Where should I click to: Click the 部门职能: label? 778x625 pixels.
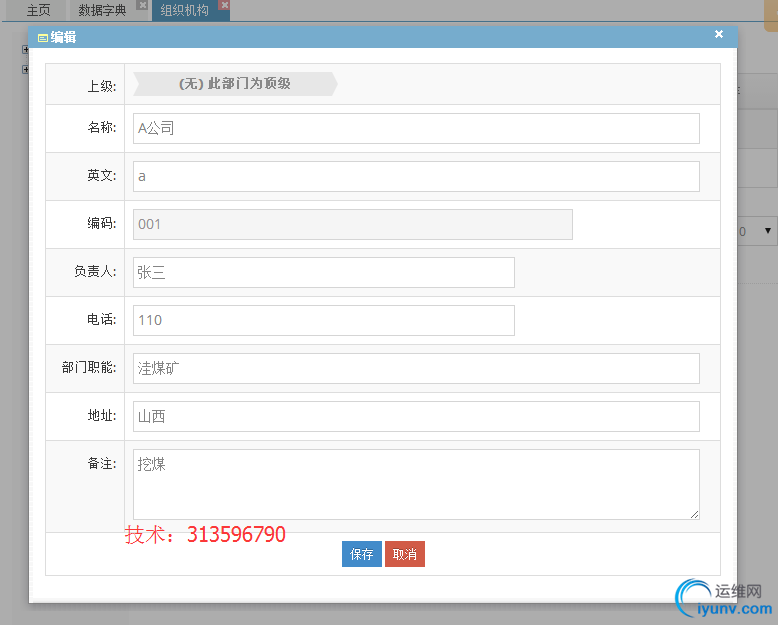(x=89, y=368)
